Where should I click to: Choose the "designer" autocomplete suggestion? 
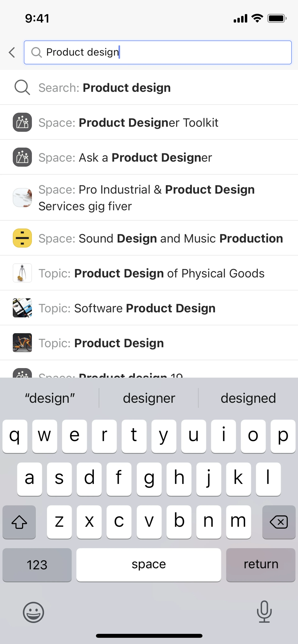tap(149, 398)
